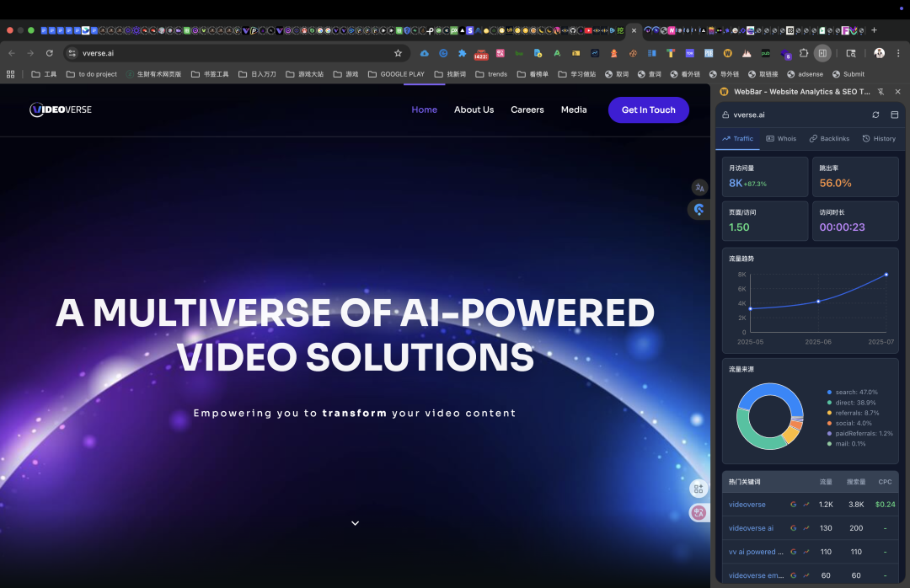Click the white grid floating widget icon
The height and width of the screenshot is (588, 910).
[x=699, y=489]
